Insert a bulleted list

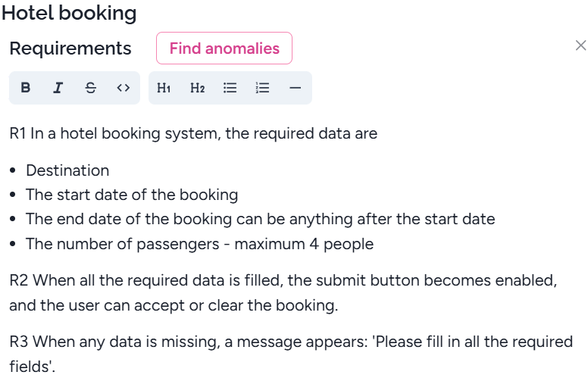coord(230,88)
